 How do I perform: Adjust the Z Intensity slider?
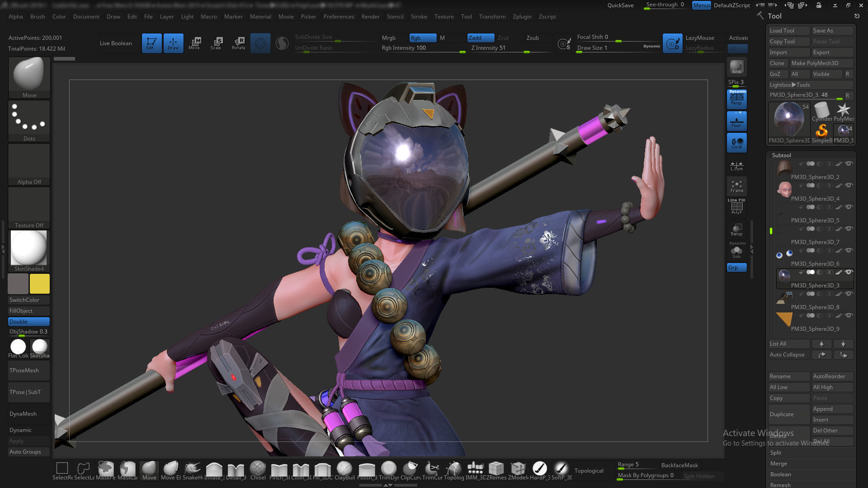(510, 48)
